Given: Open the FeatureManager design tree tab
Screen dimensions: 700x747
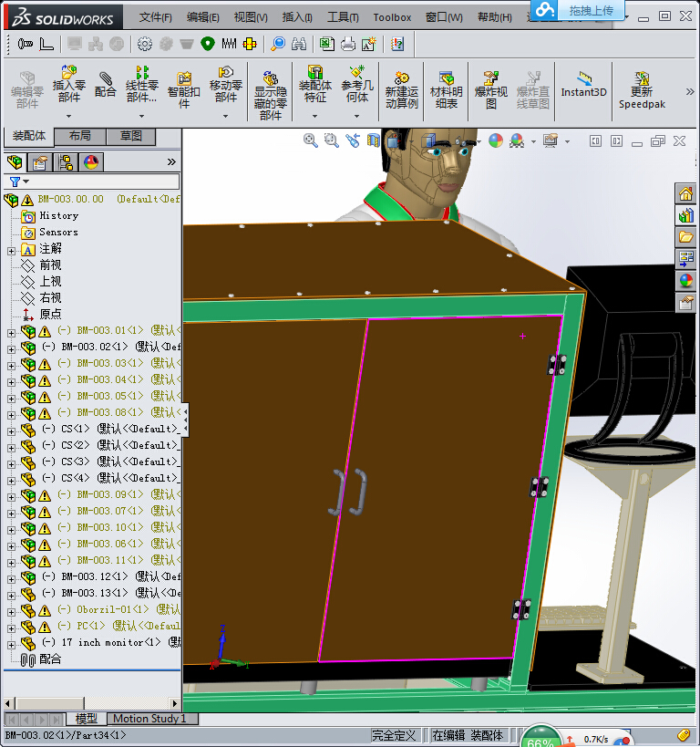Looking at the screenshot, I should coord(15,162).
